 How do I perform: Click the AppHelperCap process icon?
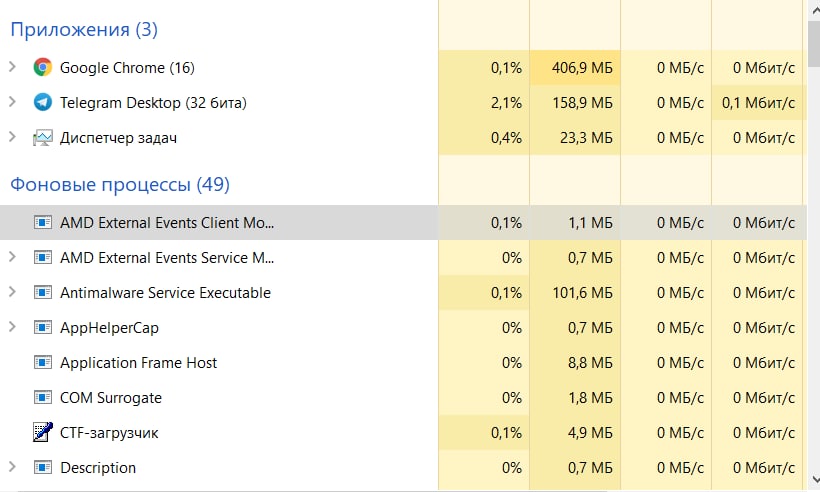[x=43, y=328]
